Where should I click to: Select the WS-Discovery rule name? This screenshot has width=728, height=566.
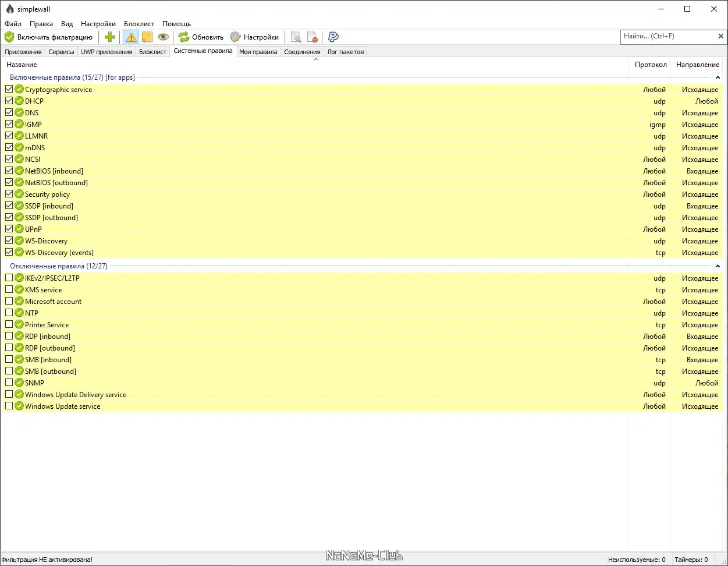[46, 241]
